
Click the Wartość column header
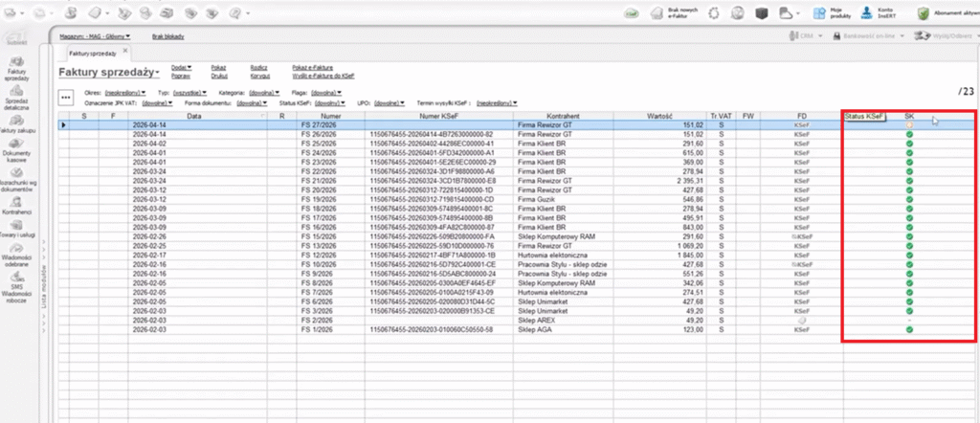657,115
